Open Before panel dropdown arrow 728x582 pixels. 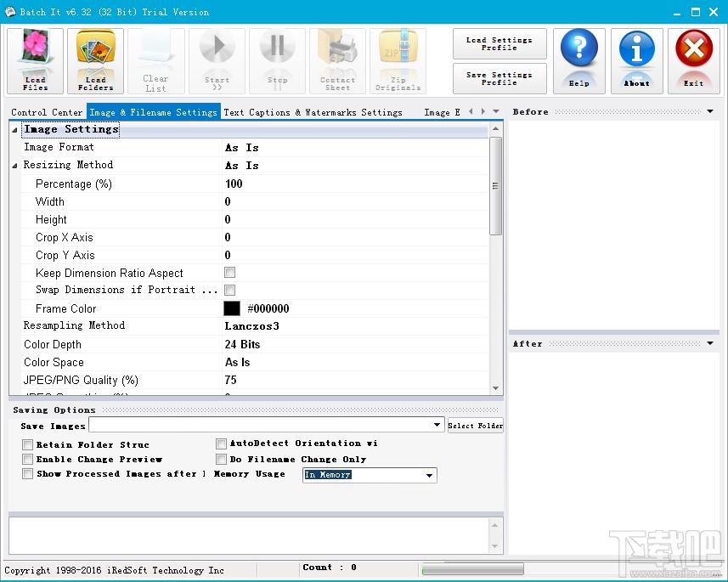point(710,111)
